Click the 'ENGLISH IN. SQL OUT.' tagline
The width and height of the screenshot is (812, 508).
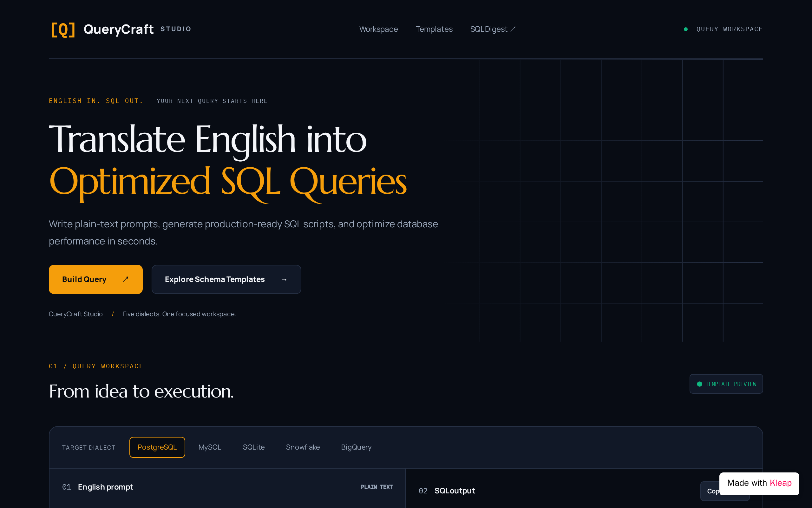(x=96, y=101)
